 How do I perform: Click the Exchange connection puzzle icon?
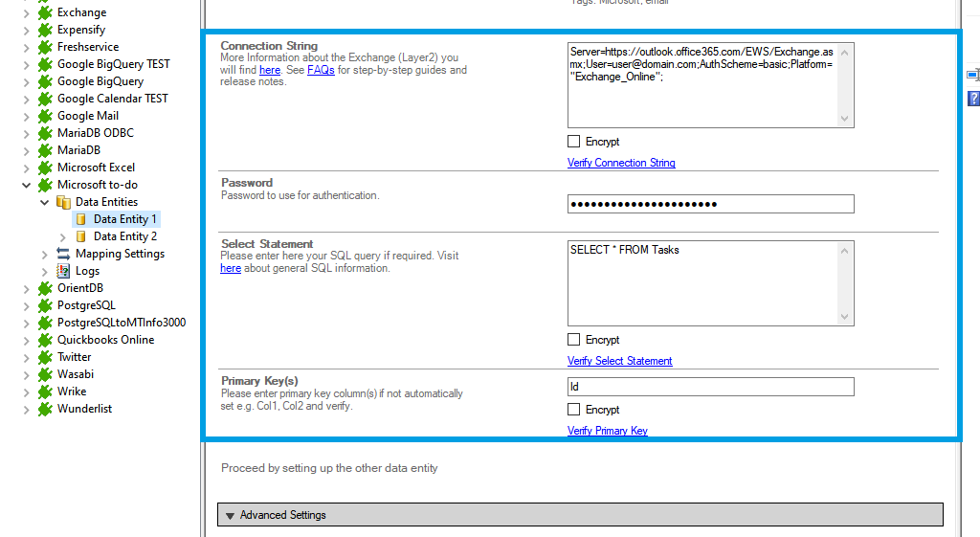[45, 12]
